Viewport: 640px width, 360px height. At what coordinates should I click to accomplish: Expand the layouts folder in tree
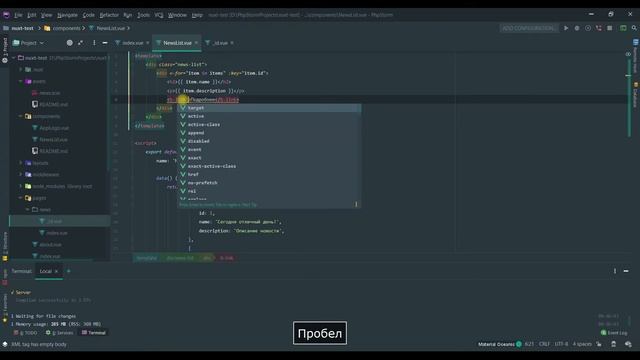[20, 163]
